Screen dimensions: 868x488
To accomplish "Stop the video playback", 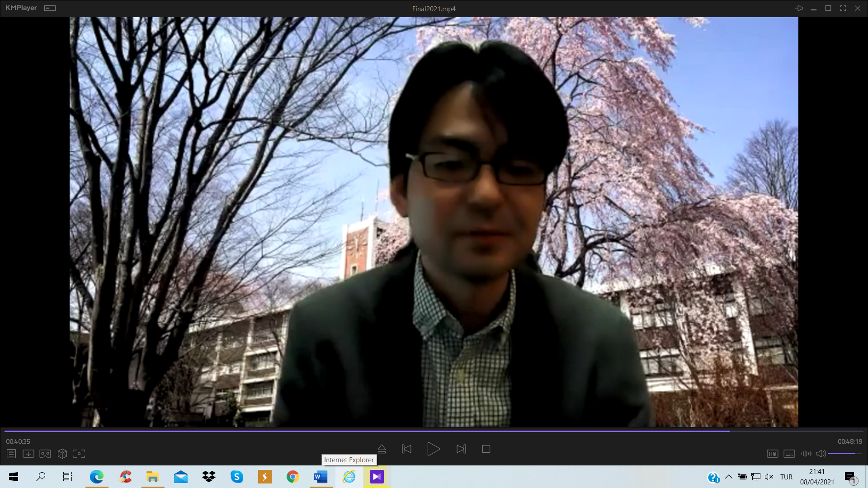I will 486,449.
